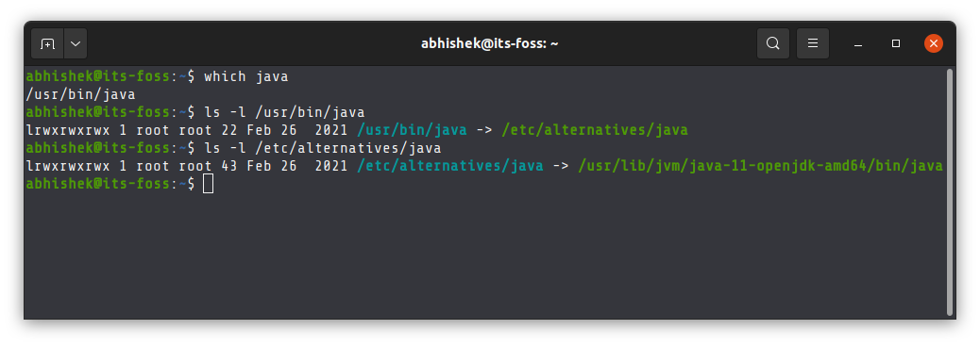Click the green java-11-openjdk-amd64 path
980x346 pixels.
point(760,166)
